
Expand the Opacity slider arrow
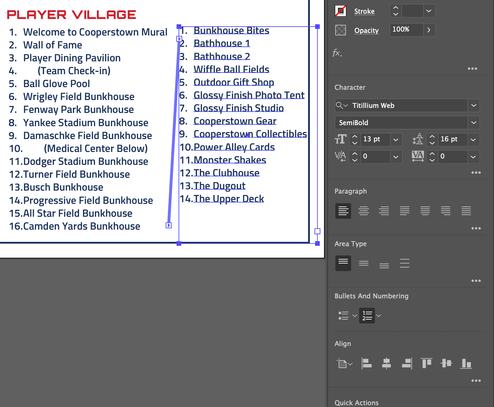(x=429, y=30)
